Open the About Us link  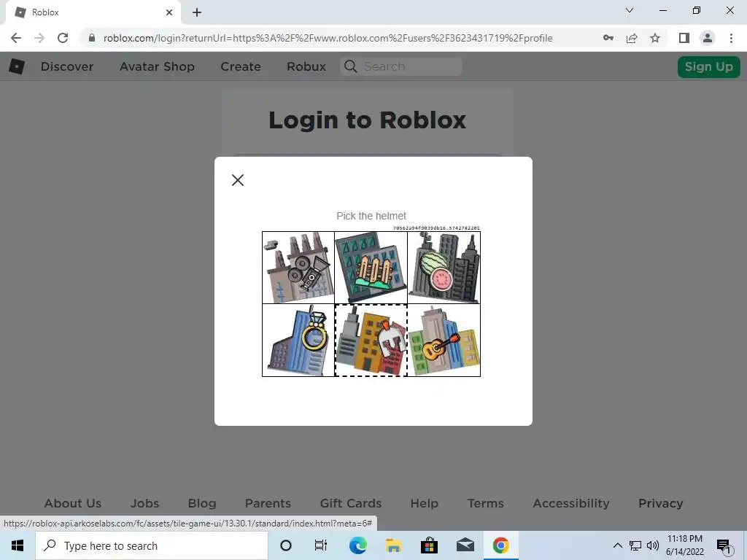click(73, 503)
